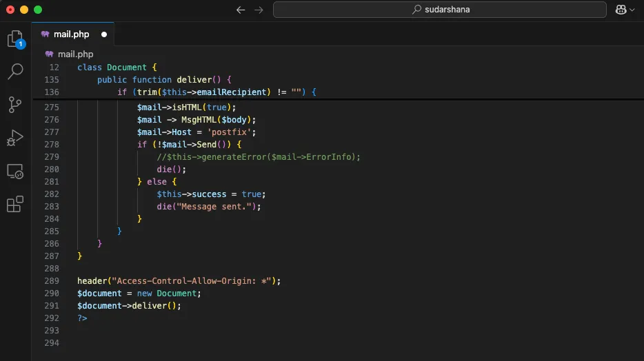Jump to sticky line if trim emailRecipient

tap(217, 92)
